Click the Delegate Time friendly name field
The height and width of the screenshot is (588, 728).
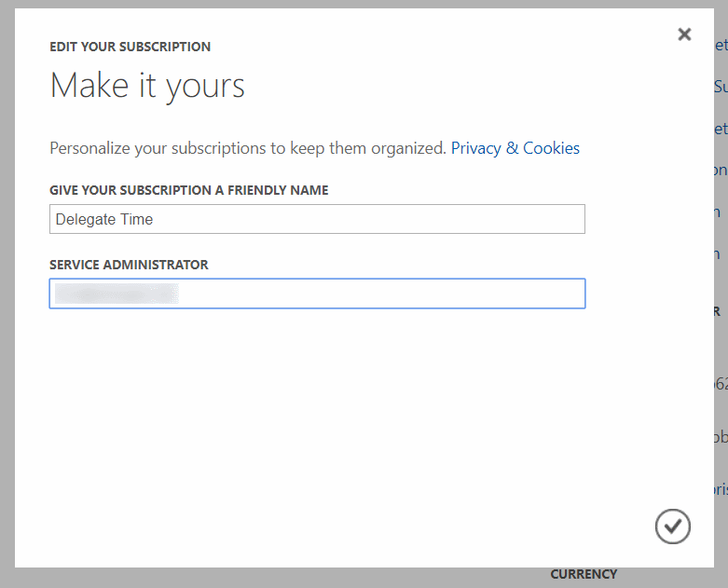point(317,219)
